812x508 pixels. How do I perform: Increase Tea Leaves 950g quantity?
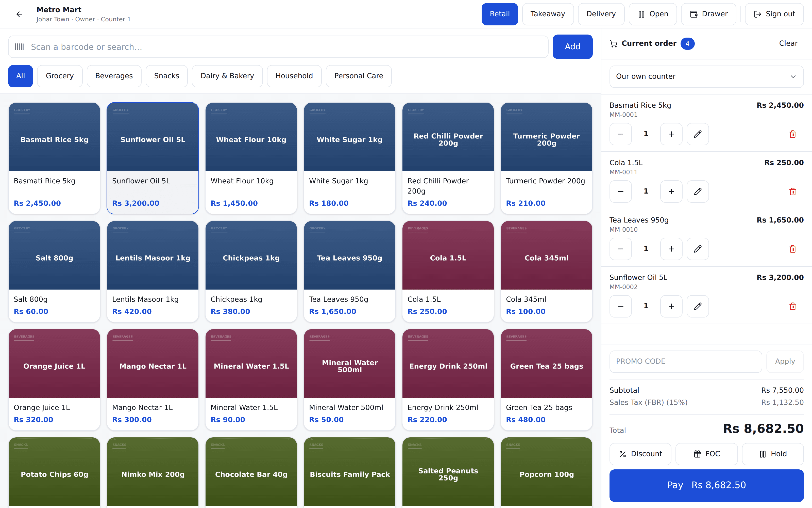click(x=671, y=249)
